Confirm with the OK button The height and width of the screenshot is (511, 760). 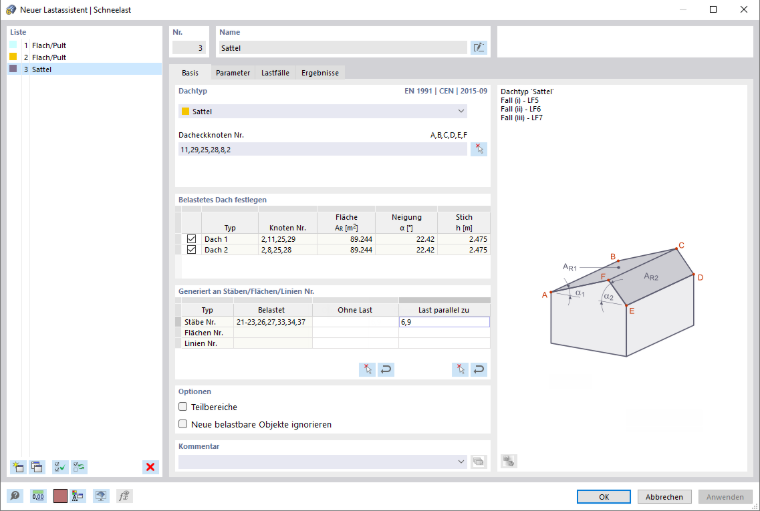[604, 496]
